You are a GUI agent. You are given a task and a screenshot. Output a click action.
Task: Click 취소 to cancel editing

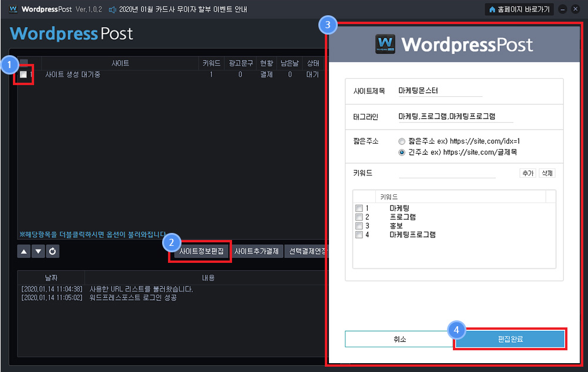[x=400, y=339]
